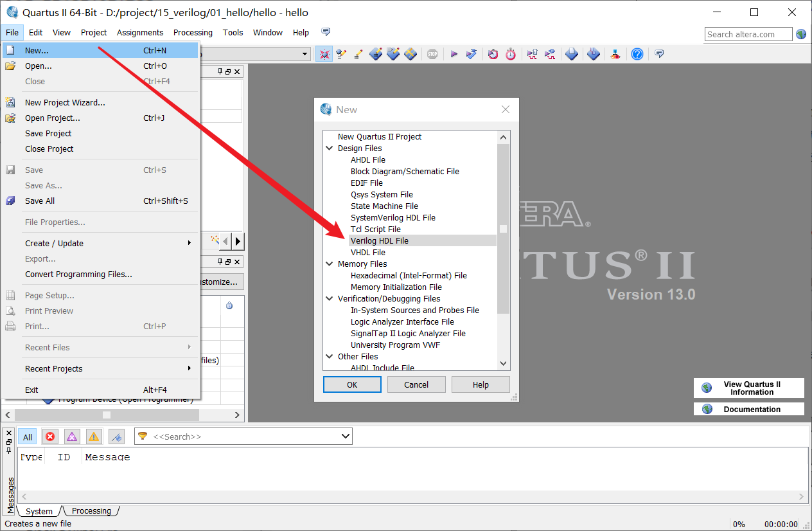The width and height of the screenshot is (812, 531).
Task: Toggle the yellow warning messages filter
Action: point(94,437)
